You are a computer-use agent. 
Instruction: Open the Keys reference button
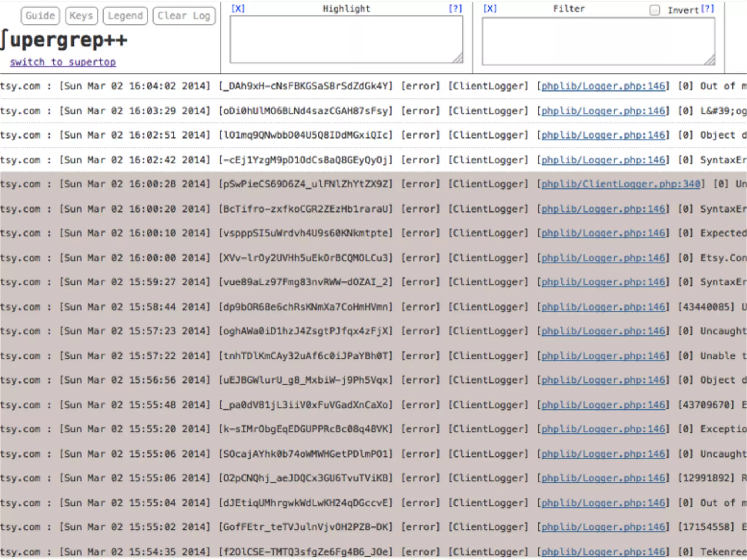coord(81,16)
